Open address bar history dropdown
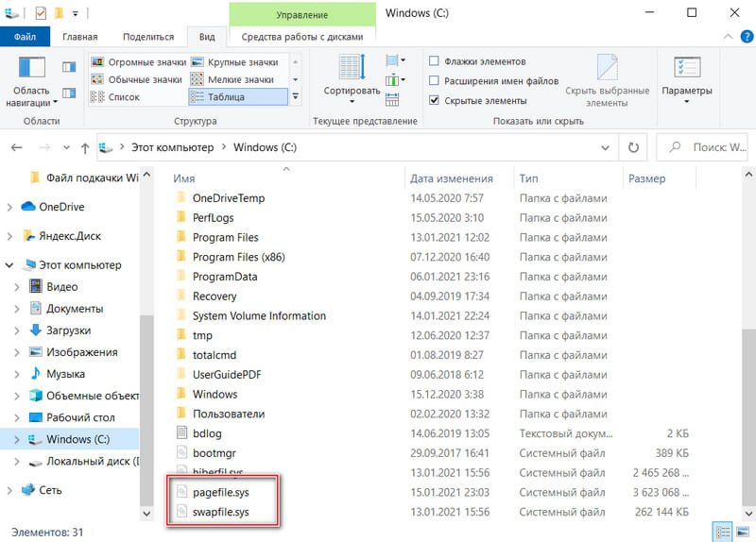 [605, 147]
